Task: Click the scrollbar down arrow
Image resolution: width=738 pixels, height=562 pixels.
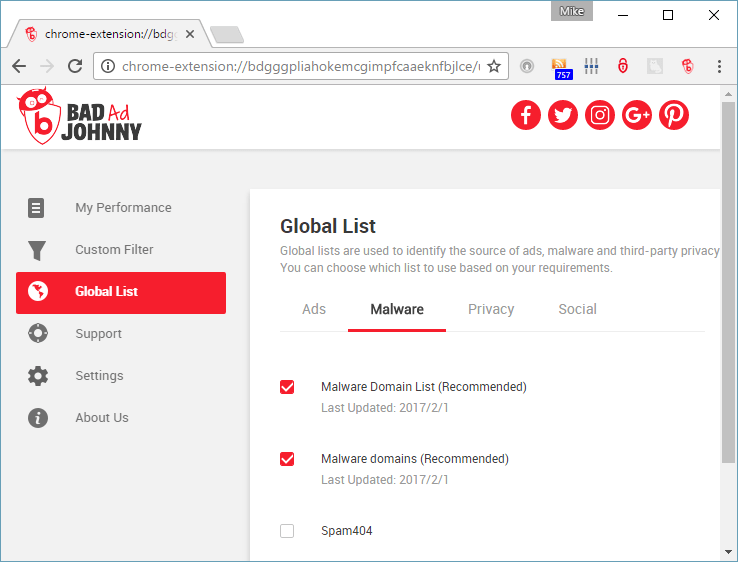Action: pos(728,552)
